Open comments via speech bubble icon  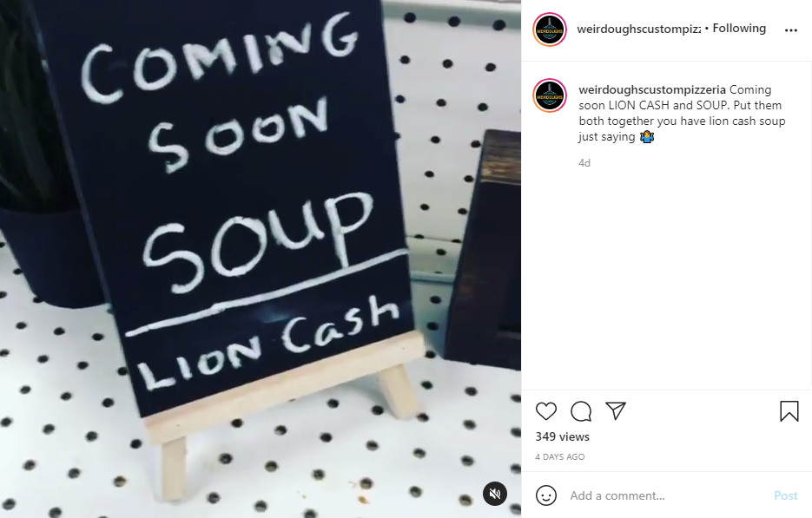[x=581, y=411]
